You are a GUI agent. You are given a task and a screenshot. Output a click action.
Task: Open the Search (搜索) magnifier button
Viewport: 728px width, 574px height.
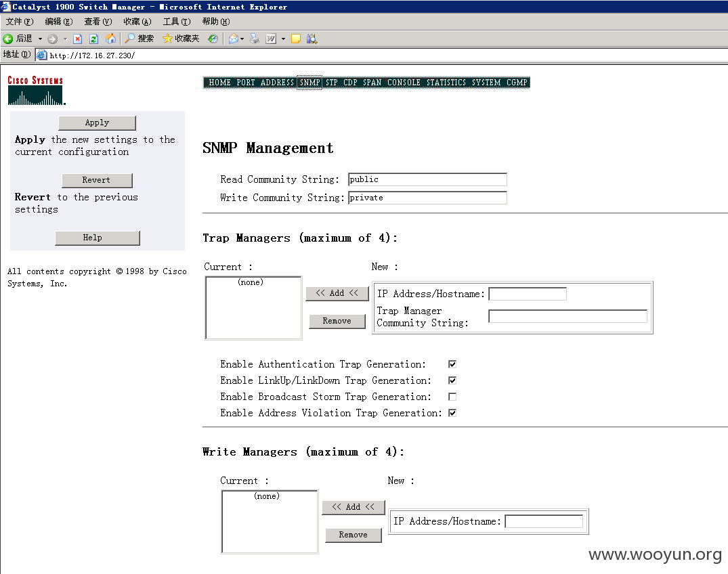(x=140, y=39)
